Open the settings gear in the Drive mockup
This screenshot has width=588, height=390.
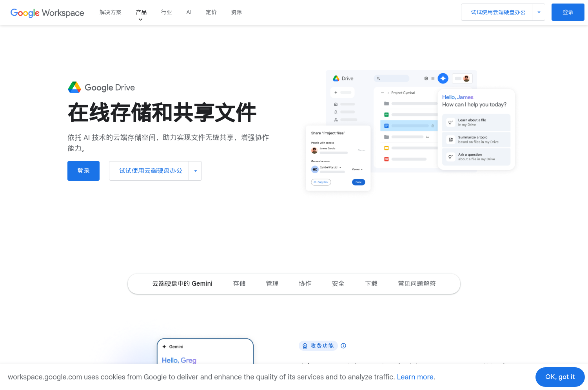pyautogui.click(x=426, y=78)
